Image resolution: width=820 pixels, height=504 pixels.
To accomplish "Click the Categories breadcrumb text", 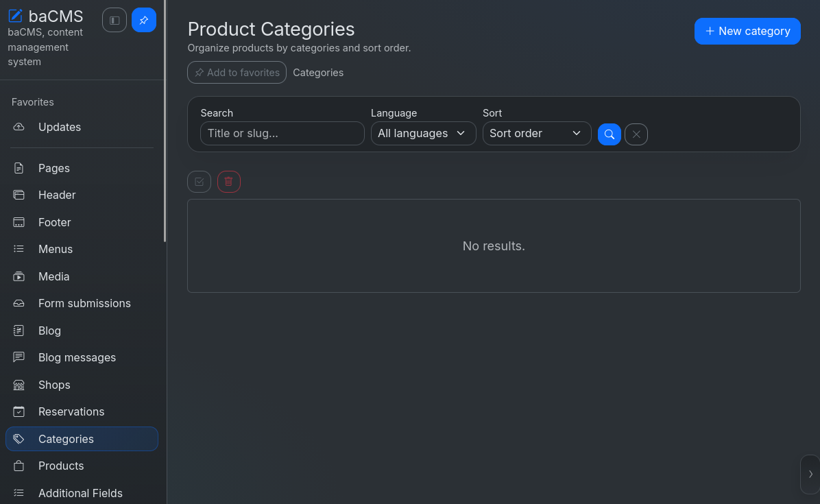I will pos(318,73).
